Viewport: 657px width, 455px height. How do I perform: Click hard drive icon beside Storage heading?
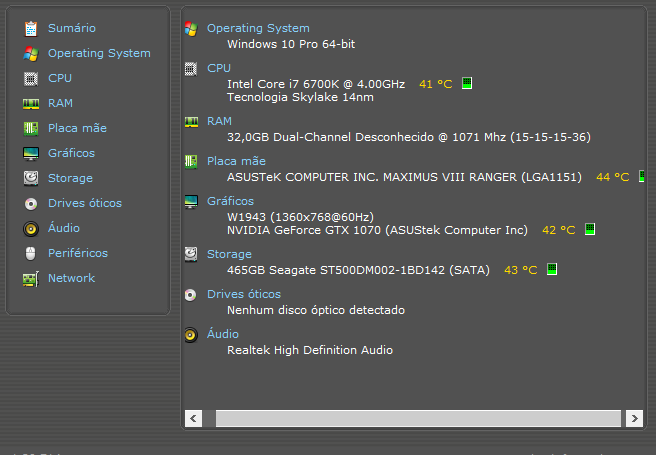click(x=191, y=254)
